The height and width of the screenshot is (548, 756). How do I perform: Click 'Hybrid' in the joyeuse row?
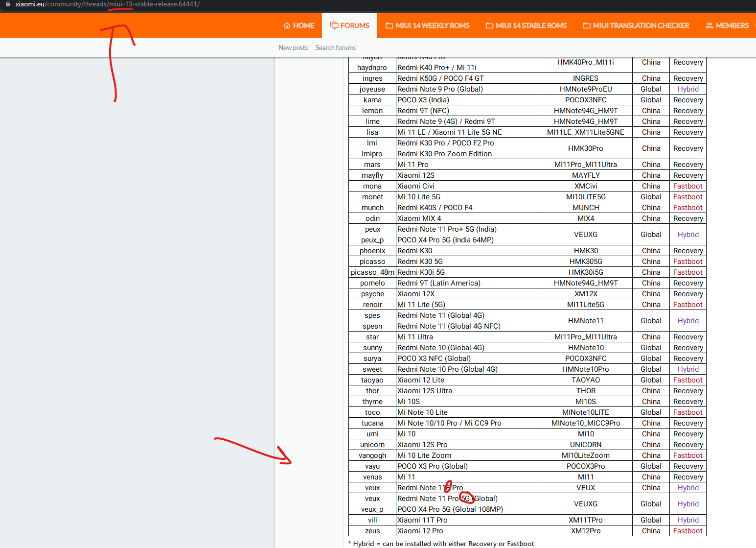[x=688, y=89]
